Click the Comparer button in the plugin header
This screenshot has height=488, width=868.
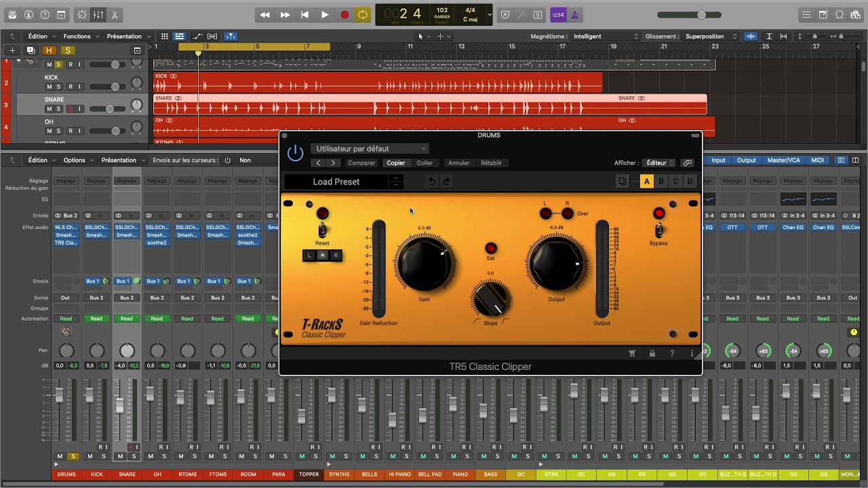point(361,163)
